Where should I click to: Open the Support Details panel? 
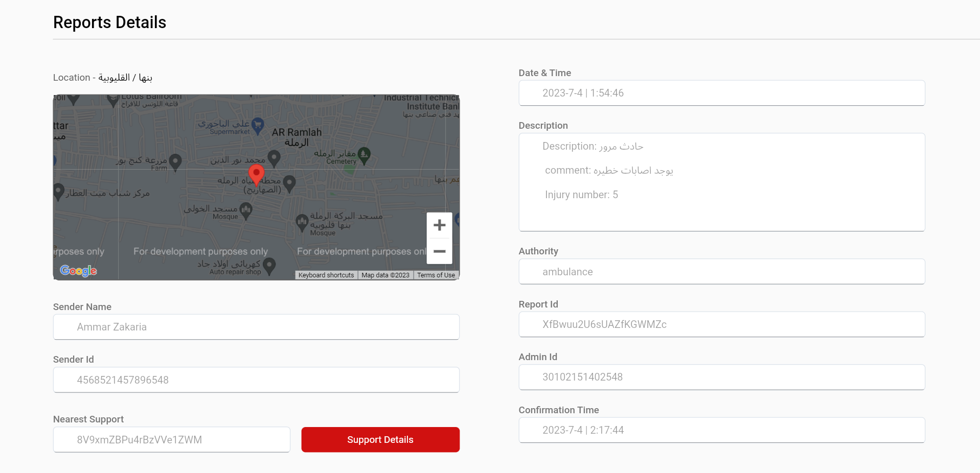(x=380, y=439)
